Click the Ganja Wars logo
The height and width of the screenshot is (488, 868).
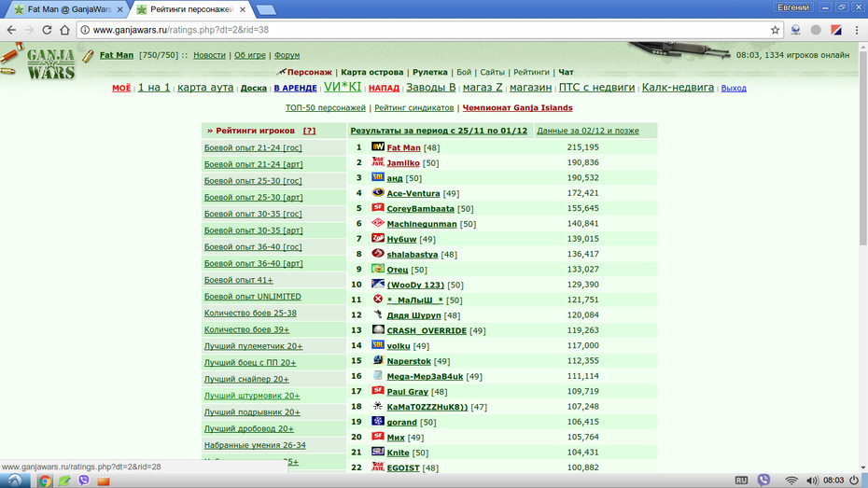tap(50, 63)
